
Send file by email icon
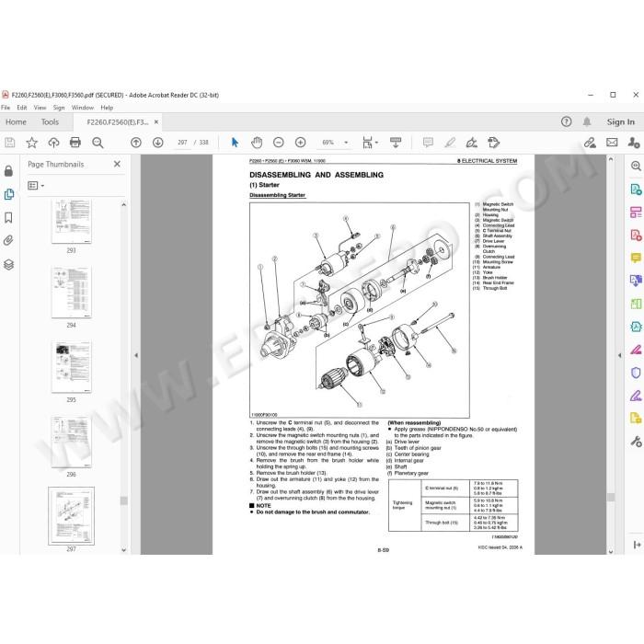tap(612, 143)
